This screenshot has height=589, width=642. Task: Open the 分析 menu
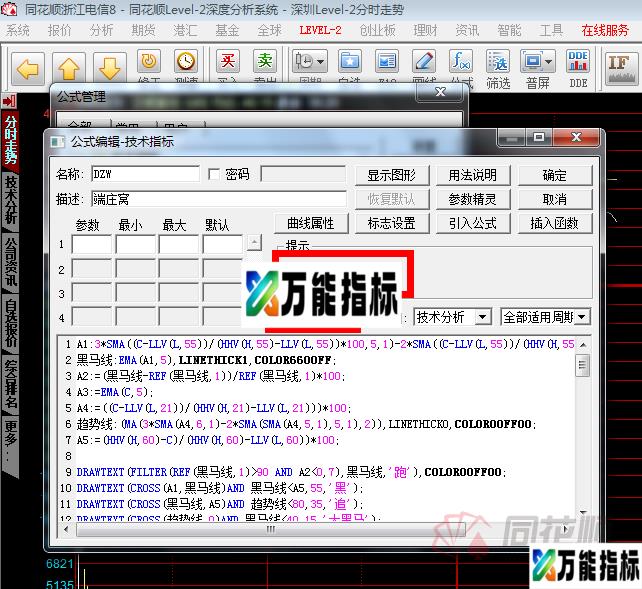tap(101, 30)
